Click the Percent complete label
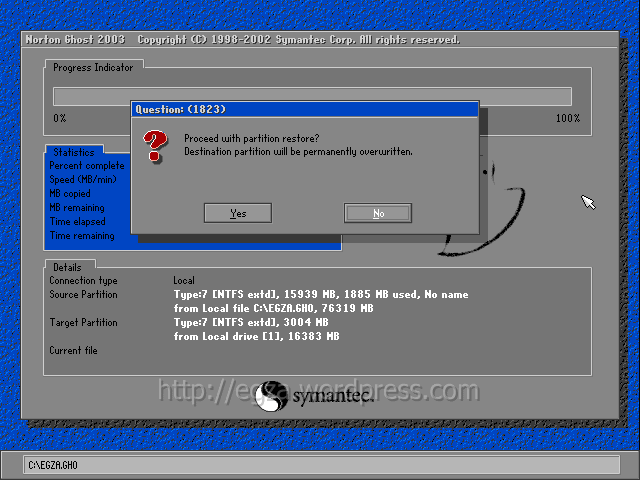 (87, 166)
